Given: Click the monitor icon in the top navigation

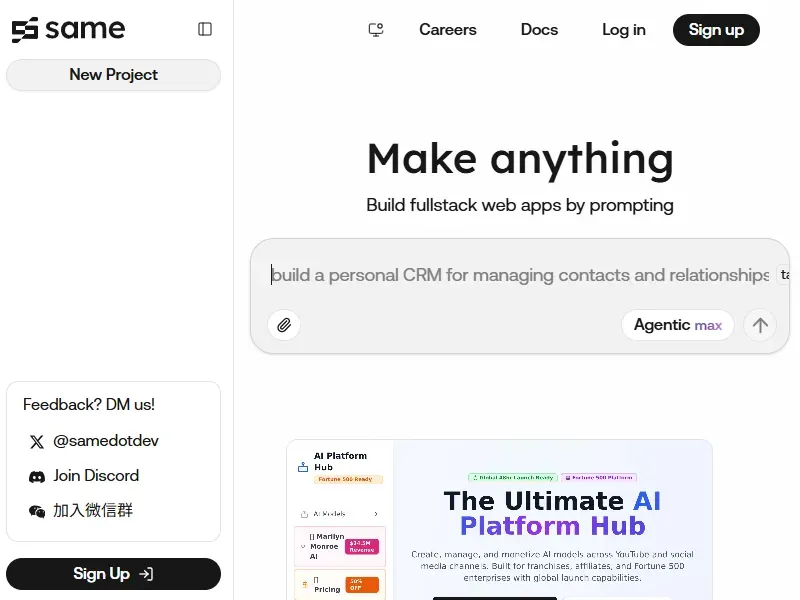Looking at the screenshot, I should click(376, 30).
